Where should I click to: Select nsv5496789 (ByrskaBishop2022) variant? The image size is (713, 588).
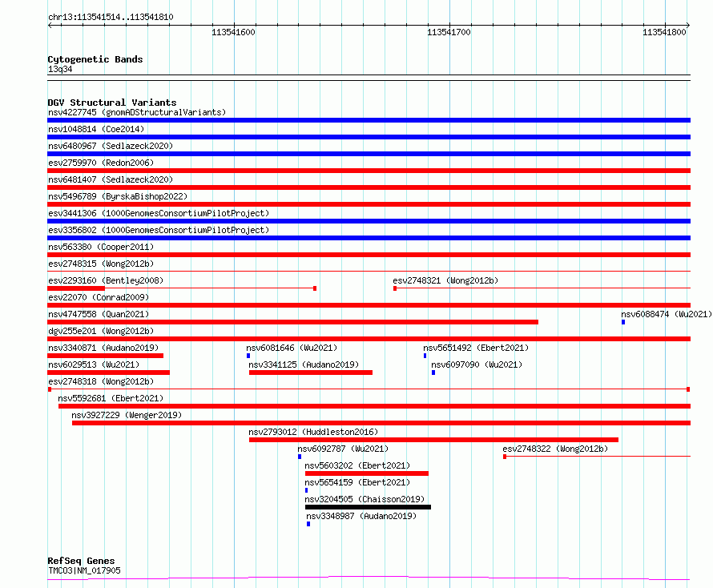click(x=118, y=196)
